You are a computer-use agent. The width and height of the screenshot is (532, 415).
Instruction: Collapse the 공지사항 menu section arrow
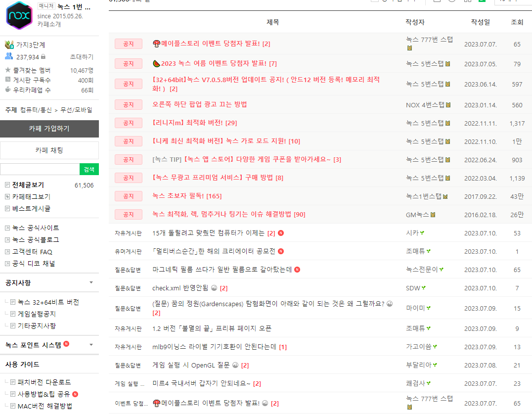pyautogui.click(x=91, y=282)
